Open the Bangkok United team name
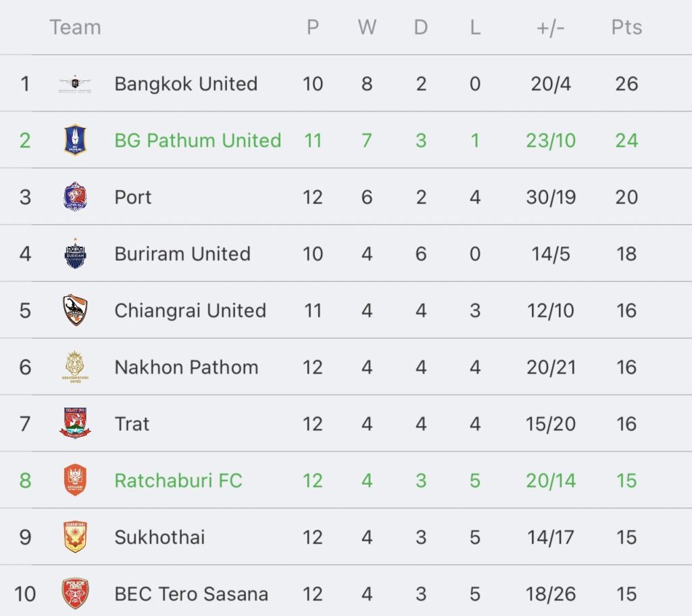Screen dimensions: 692x616 (x=186, y=84)
